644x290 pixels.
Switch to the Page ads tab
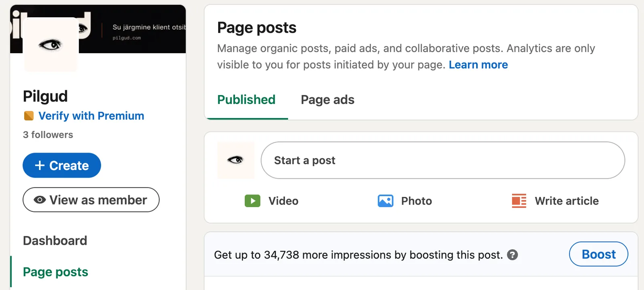tap(328, 100)
